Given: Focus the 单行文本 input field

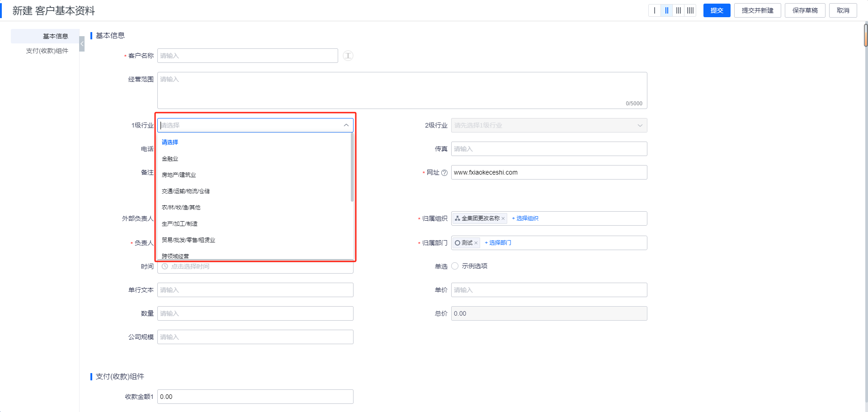Looking at the screenshot, I should click(x=255, y=290).
